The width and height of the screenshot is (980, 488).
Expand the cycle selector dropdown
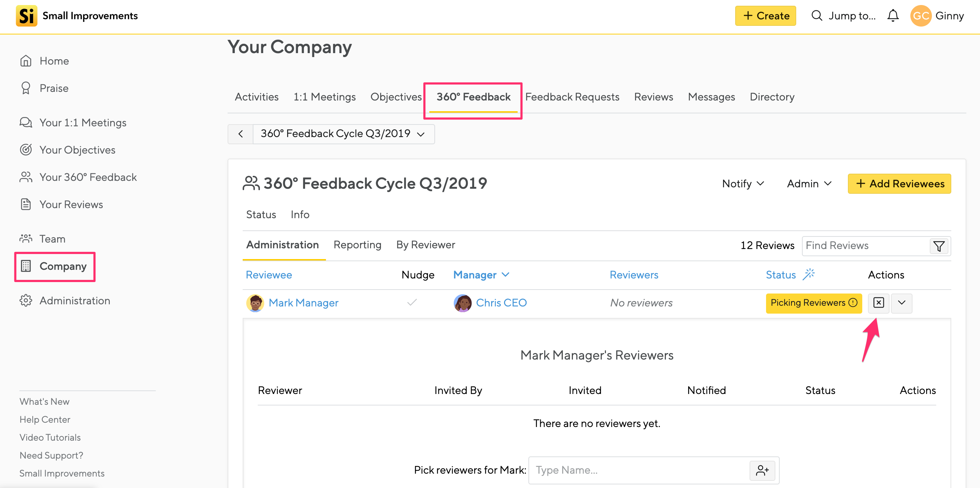(343, 134)
